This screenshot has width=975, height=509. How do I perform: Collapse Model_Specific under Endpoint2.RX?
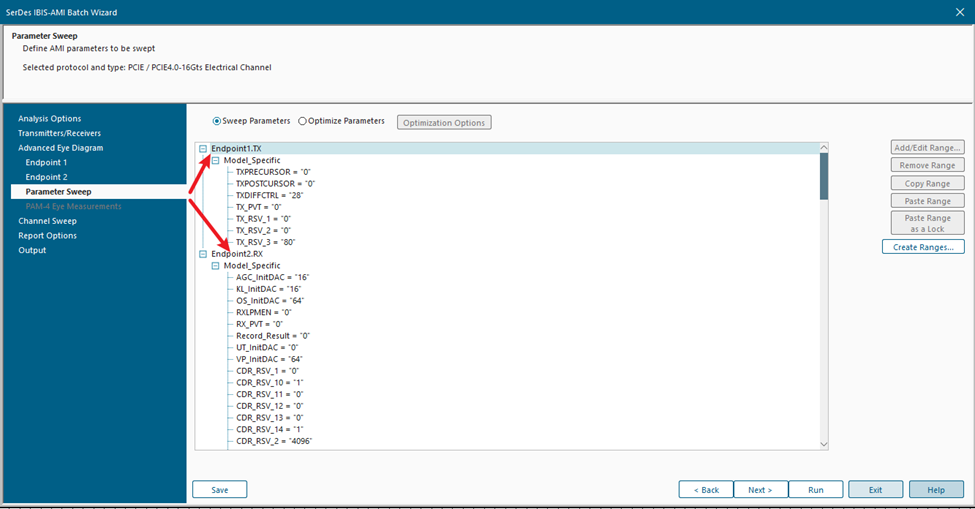click(215, 266)
